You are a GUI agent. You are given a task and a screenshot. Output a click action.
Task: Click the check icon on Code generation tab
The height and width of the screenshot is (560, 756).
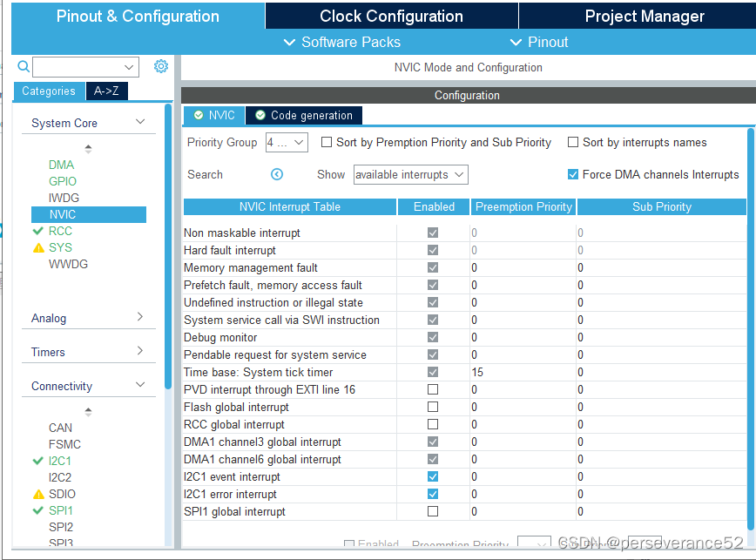[260, 115]
